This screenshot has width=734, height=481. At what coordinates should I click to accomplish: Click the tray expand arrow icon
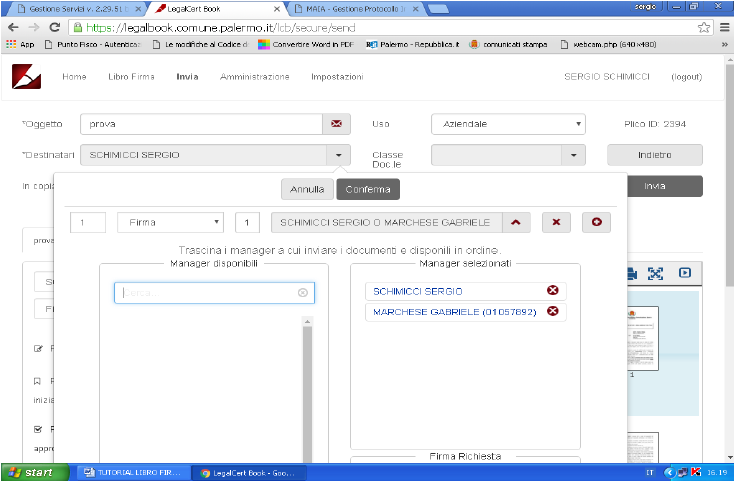coord(669,473)
